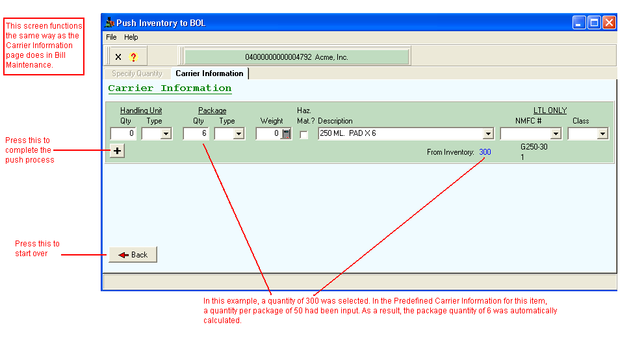Click into the Weight input field

pos(267,134)
